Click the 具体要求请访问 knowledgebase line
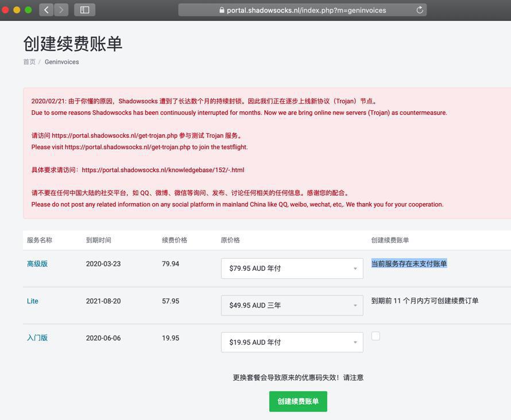The width and height of the screenshot is (511, 420). pyautogui.click(x=138, y=170)
